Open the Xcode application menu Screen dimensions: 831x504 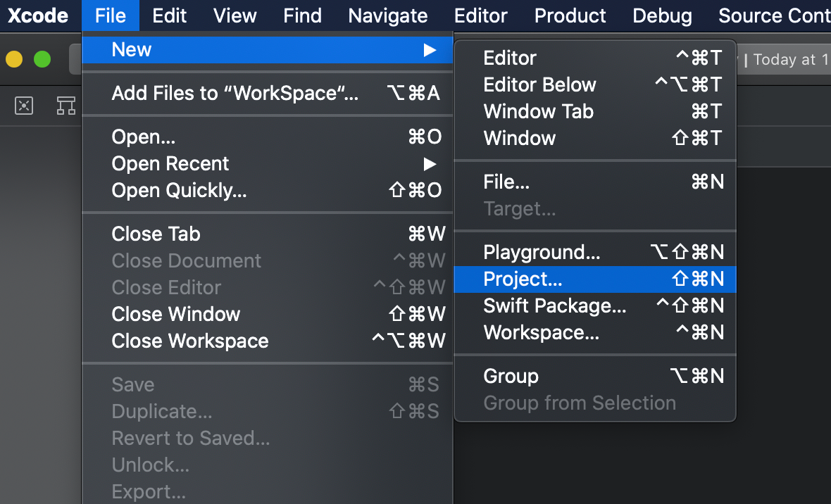point(37,15)
